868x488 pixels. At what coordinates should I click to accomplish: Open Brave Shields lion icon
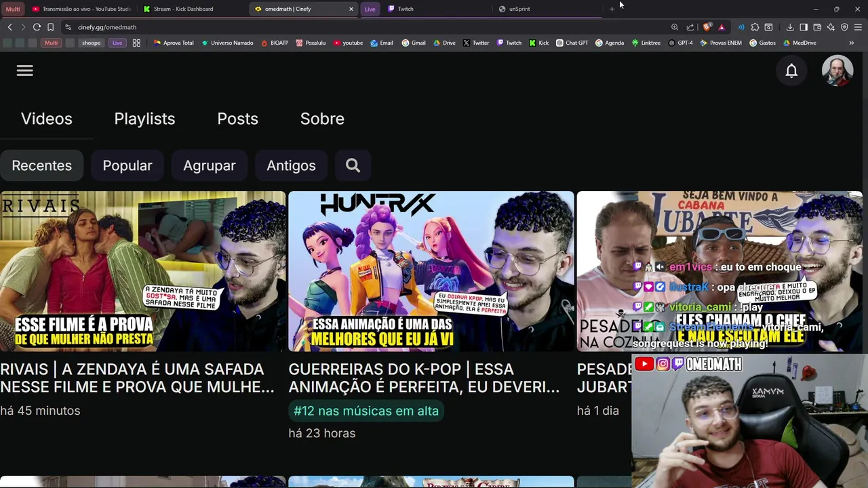(707, 27)
